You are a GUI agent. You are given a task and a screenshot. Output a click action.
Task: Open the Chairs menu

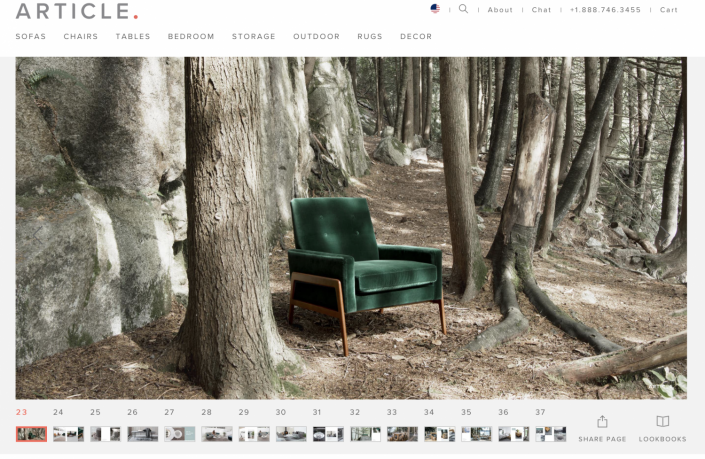pyautogui.click(x=81, y=37)
